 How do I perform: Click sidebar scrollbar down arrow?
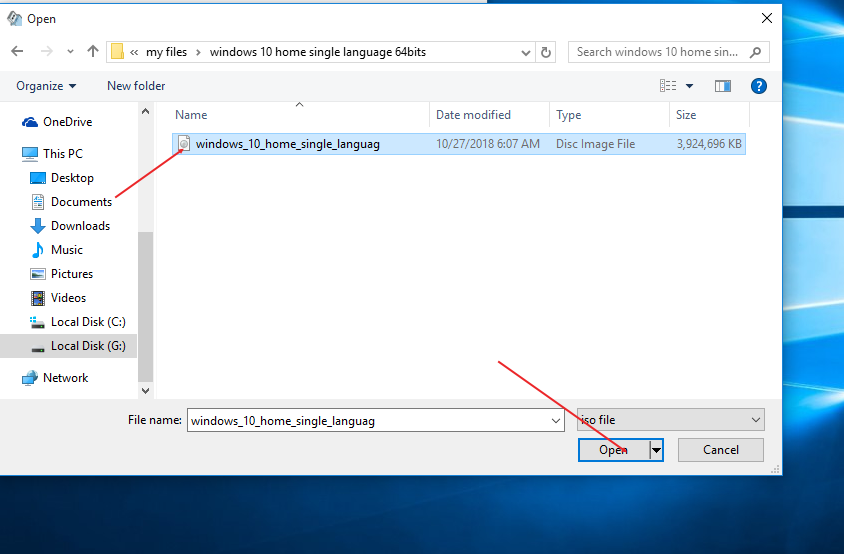click(145, 391)
